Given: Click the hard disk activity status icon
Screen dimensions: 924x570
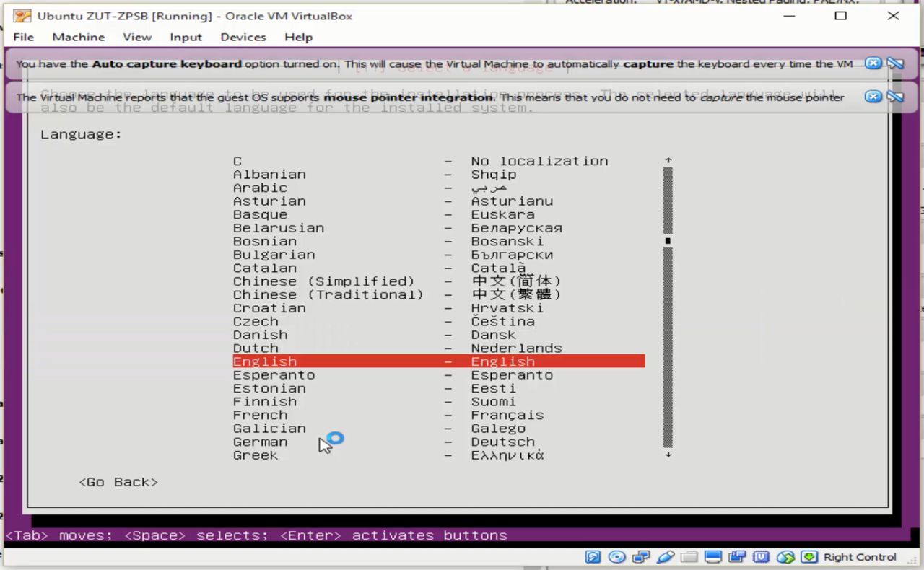Looking at the screenshot, I should tap(593, 557).
